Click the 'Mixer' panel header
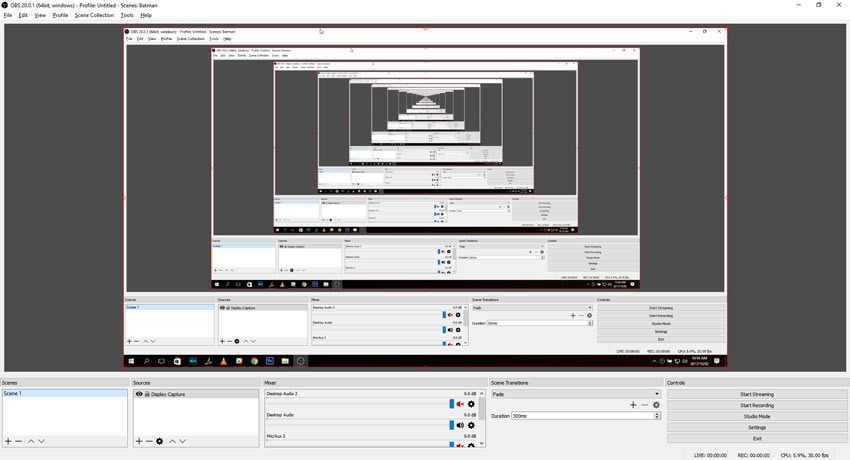850x460 pixels. coord(270,383)
